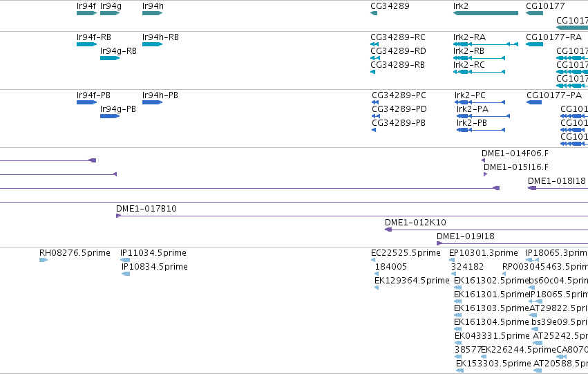This screenshot has width=588, height=374.
Task: Click the EK129364.5prime text label
Action: tap(412, 281)
